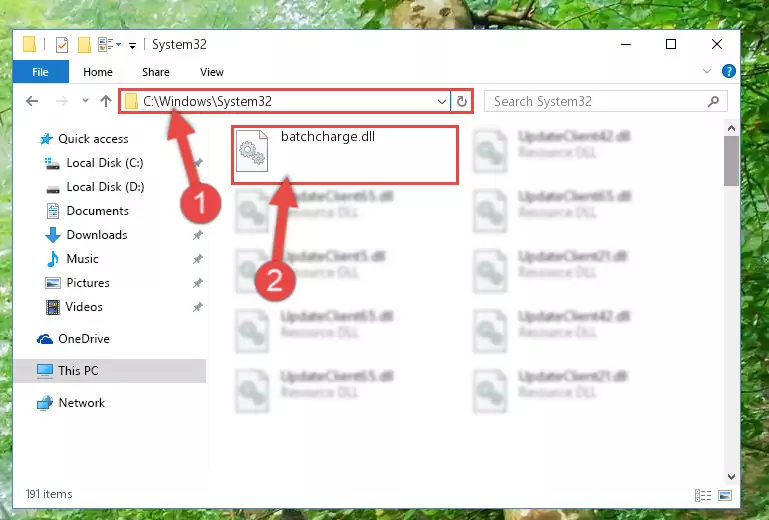Viewport: 769px width, 520px height.
Task: Switch to Large icons view in status bar
Action: tap(725, 495)
